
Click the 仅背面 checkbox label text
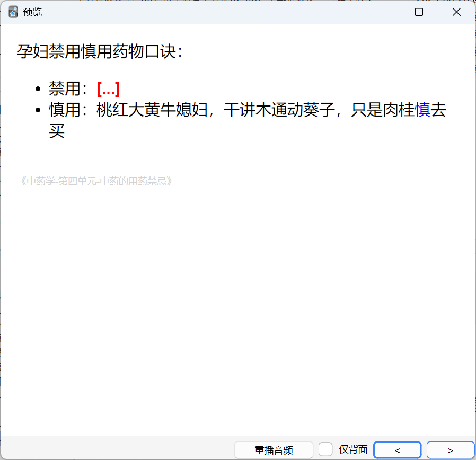pos(353,449)
